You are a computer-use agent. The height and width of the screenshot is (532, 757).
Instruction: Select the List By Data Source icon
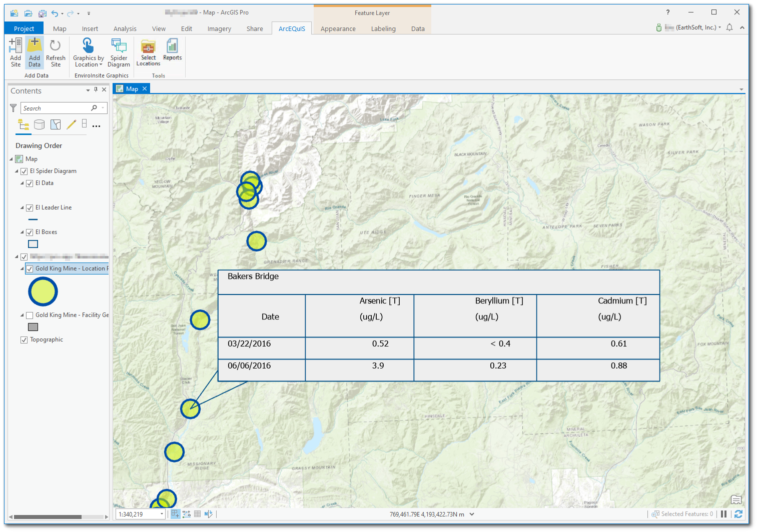click(x=40, y=124)
